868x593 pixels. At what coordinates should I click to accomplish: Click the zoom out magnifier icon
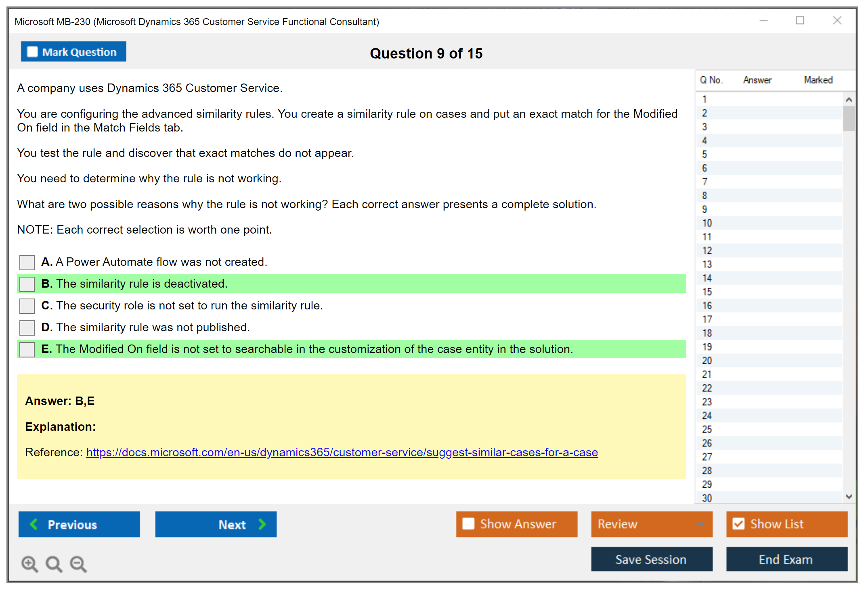click(78, 564)
